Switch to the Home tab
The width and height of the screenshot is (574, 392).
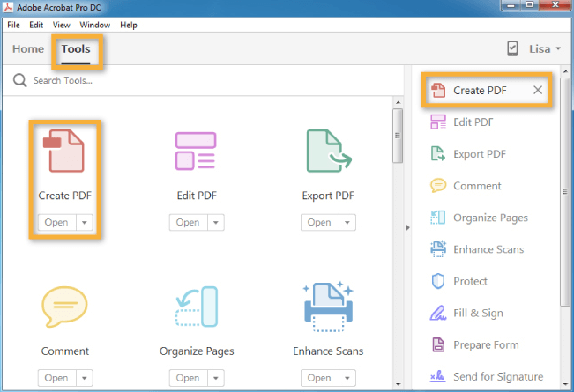coord(28,49)
